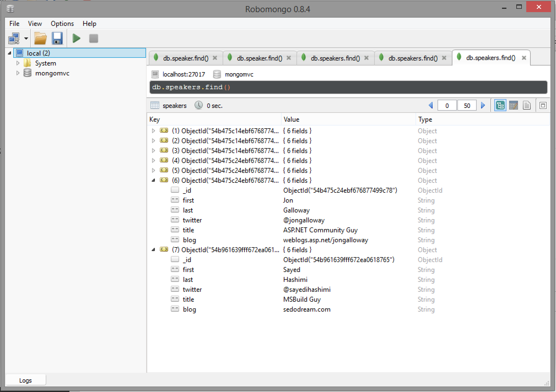The width and height of the screenshot is (556, 392).
Task: Select weblogs.asp.net/jongalloway blog value
Action: 326,240
